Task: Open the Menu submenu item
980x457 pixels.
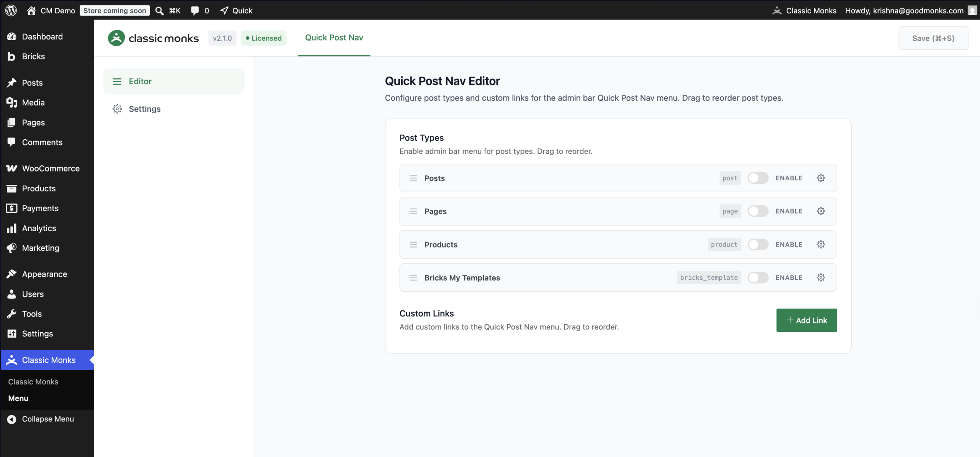Action: pyautogui.click(x=18, y=398)
